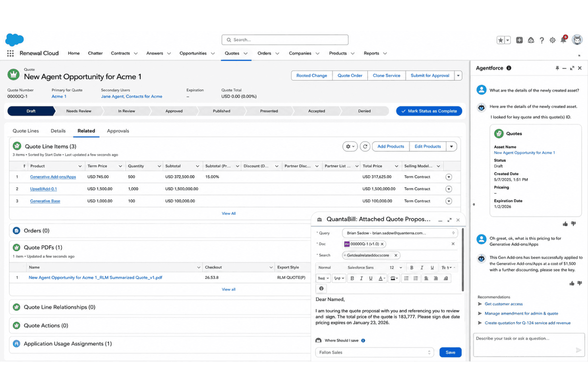Open the Add Products overflow dropdown arrow
This screenshot has width=588, height=392.
(451, 147)
